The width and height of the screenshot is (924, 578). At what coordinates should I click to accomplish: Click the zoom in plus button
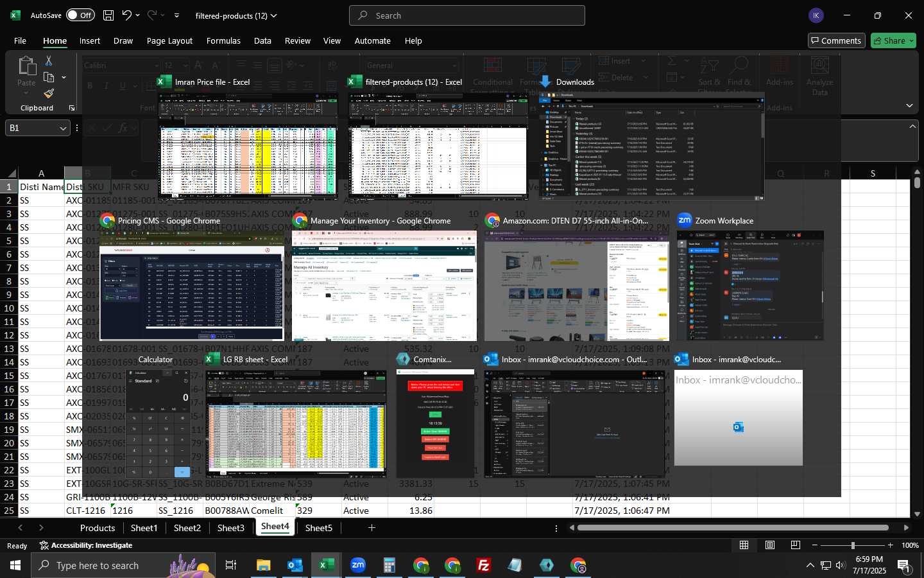pos(890,545)
